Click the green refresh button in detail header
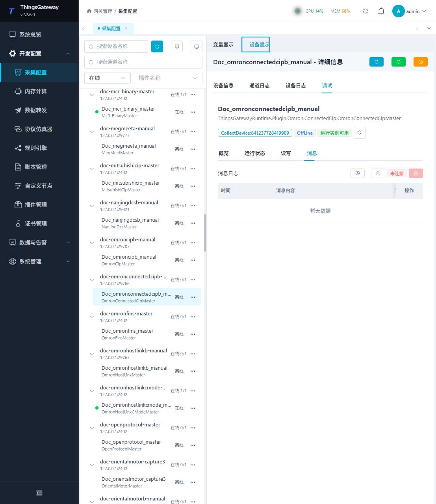The height and width of the screenshot is (504, 436). [399, 62]
